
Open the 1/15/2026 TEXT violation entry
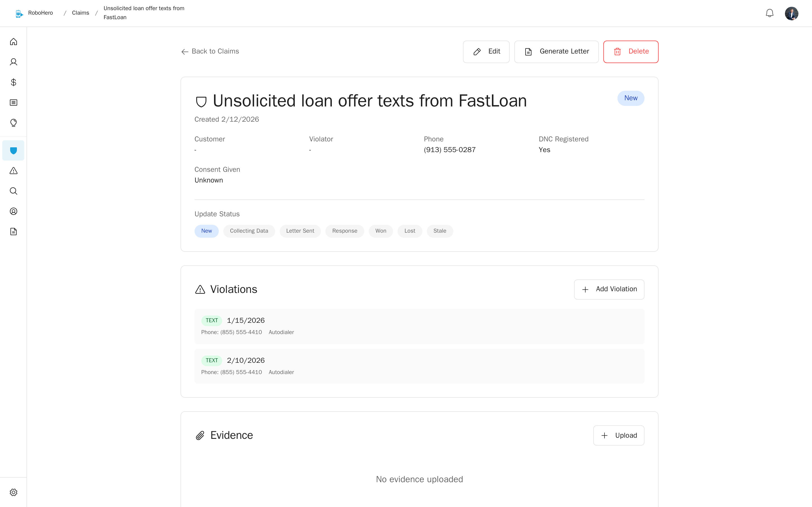point(419,326)
